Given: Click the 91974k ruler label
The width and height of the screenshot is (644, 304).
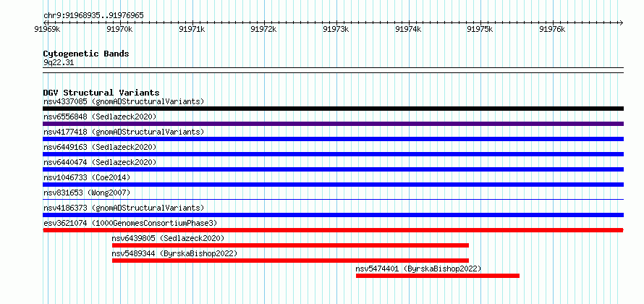Looking at the screenshot, I should 408,29.
